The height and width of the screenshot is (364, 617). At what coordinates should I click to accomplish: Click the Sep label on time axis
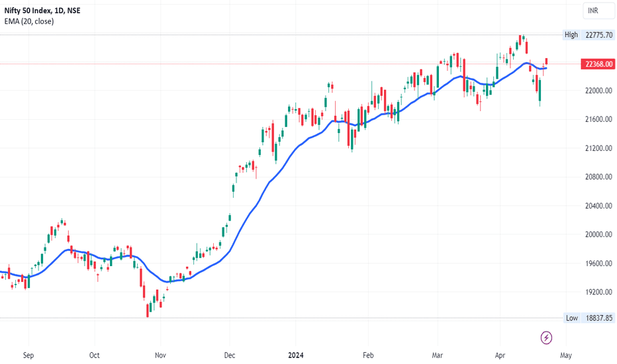pos(28,355)
